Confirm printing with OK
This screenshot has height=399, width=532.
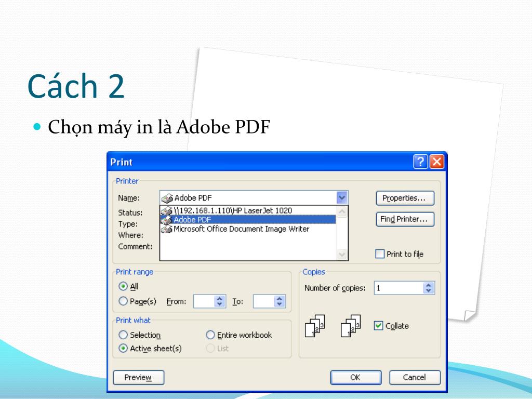pyautogui.click(x=356, y=378)
